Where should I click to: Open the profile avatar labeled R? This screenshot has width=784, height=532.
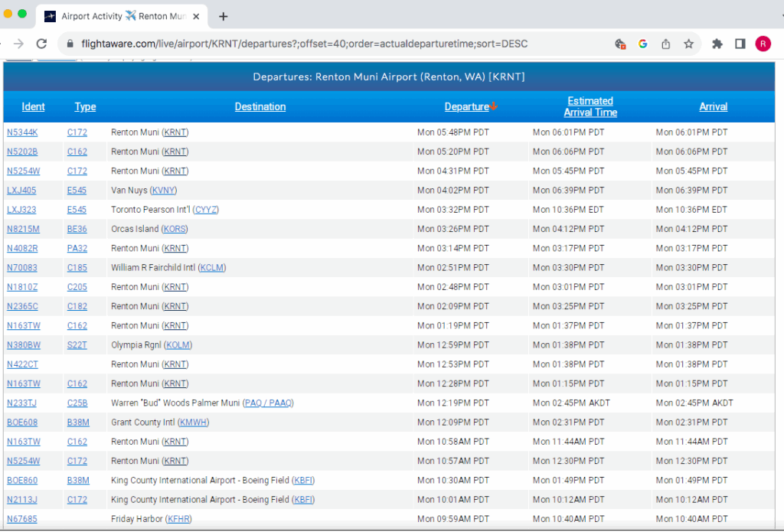[763, 44]
